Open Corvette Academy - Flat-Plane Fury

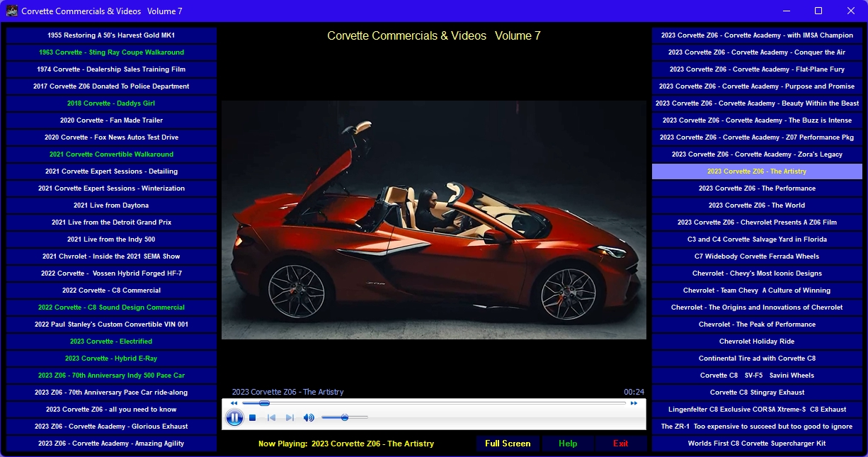click(757, 69)
